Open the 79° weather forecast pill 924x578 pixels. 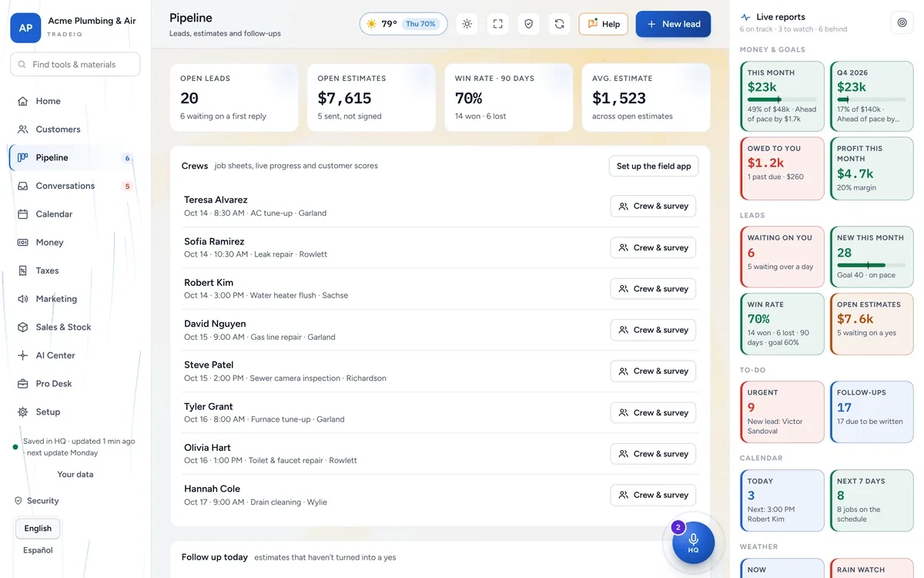pyautogui.click(x=403, y=24)
